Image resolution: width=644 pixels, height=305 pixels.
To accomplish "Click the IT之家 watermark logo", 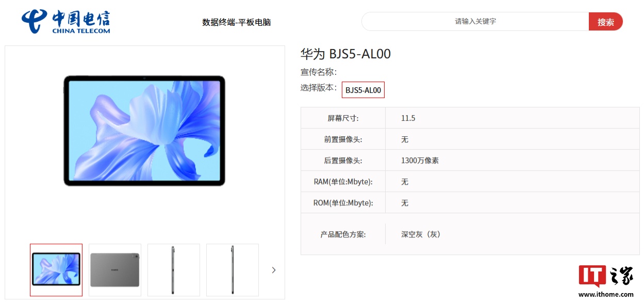I will pyautogui.click(x=606, y=276).
